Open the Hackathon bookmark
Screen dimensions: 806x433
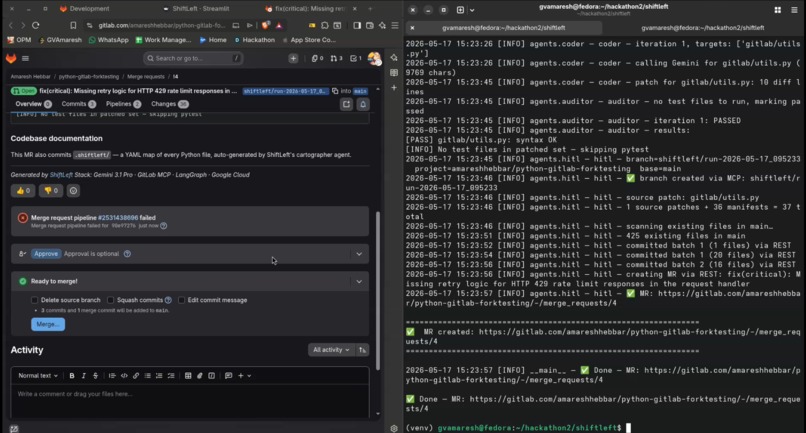254,40
